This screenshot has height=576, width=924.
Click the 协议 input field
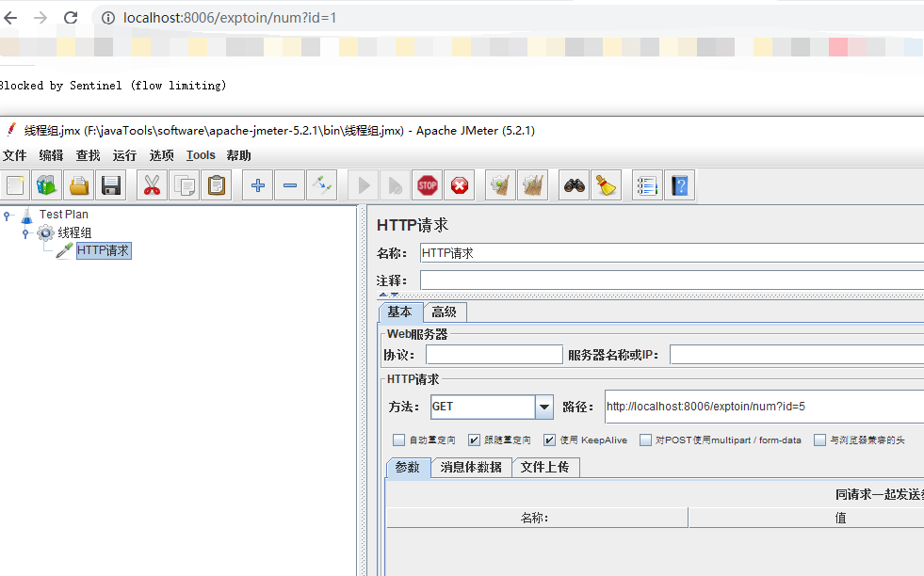(494, 355)
